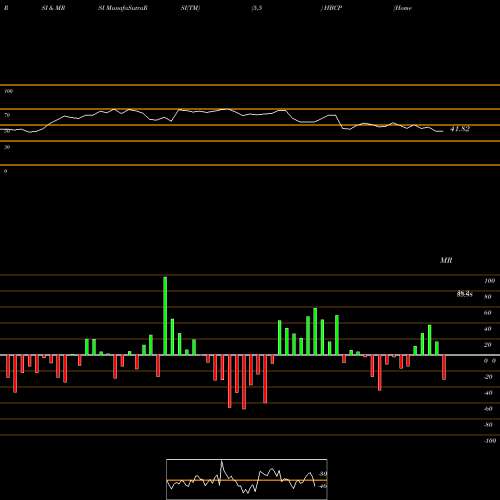This screenshot has width=500, height=500.
Task: Click the RSI value label 41.82
Action: coord(460,129)
